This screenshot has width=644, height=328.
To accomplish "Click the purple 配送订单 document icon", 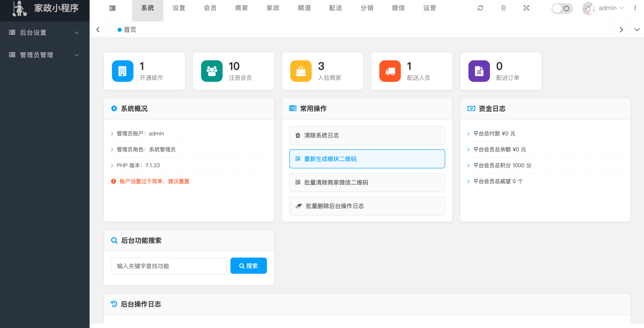I will [x=479, y=71].
